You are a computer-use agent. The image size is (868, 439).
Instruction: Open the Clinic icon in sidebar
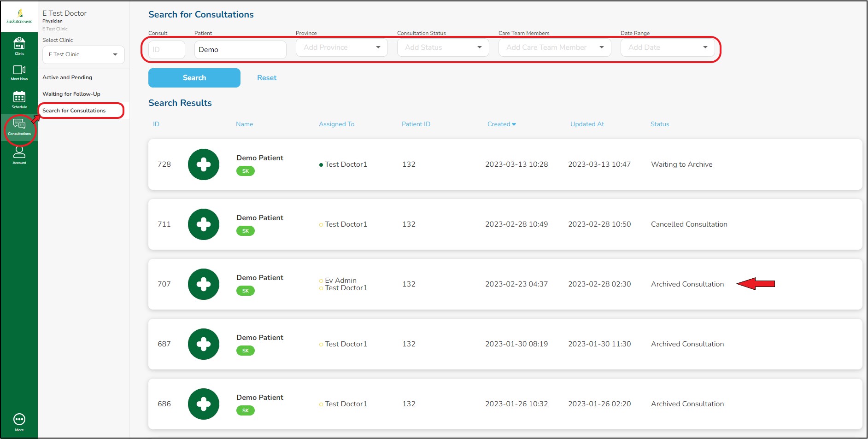pos(19,45)
